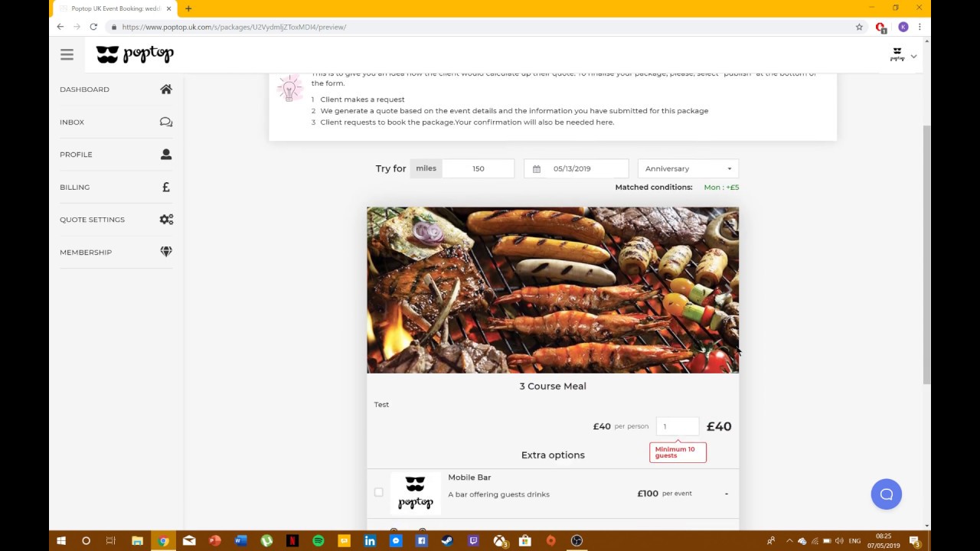Screen dimensions: 980x551
Task: Click the BBQ food package image
Action: (553, 290)
